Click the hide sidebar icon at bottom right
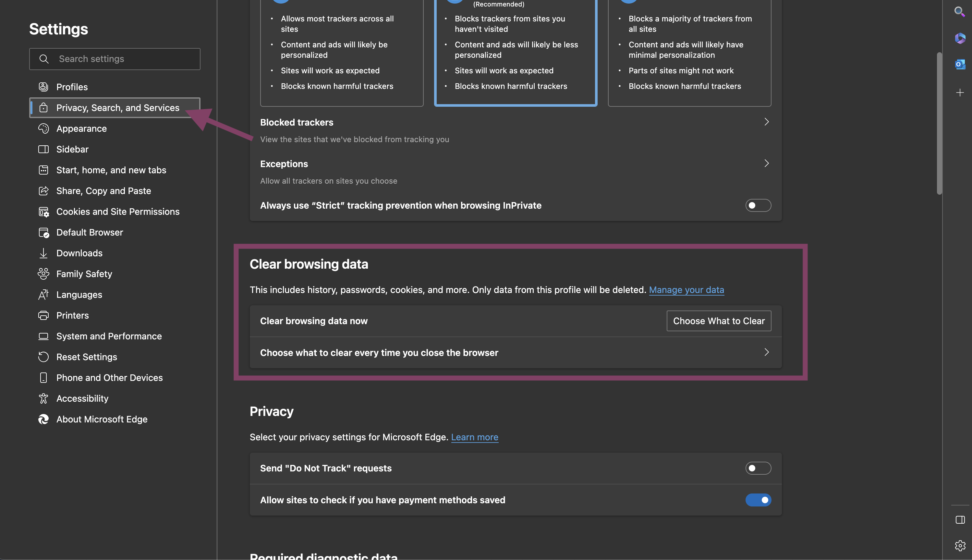 pyautogui.click(x=960, y=520)
